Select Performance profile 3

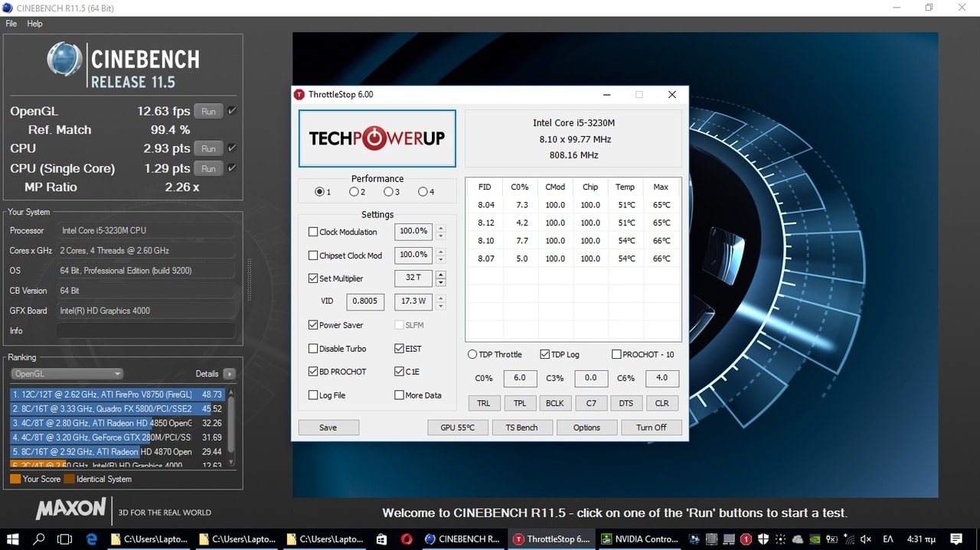pyautogui.click(x=388, y=192)
